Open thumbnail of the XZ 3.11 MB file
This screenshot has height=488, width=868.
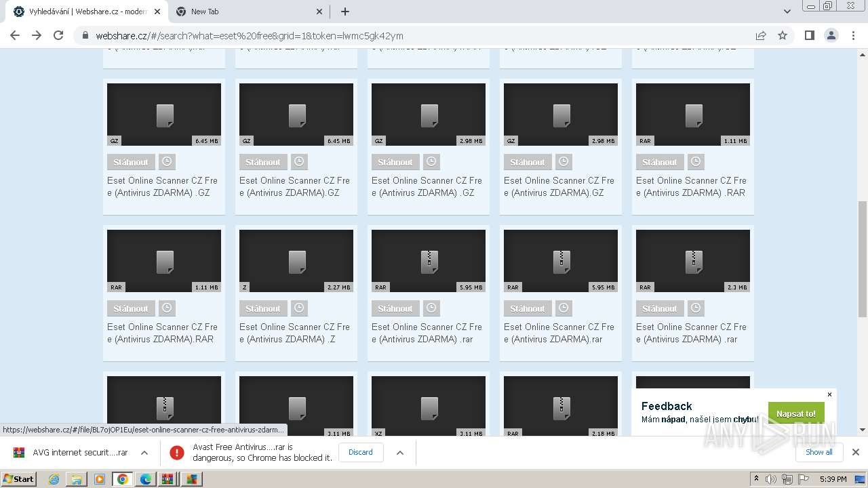[x=429, y=407]
